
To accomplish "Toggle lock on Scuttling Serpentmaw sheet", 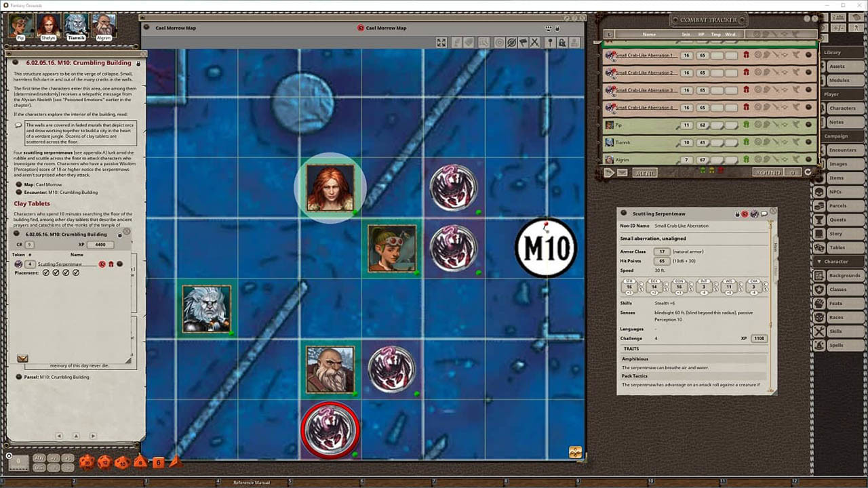I will [x=737, y=214].
